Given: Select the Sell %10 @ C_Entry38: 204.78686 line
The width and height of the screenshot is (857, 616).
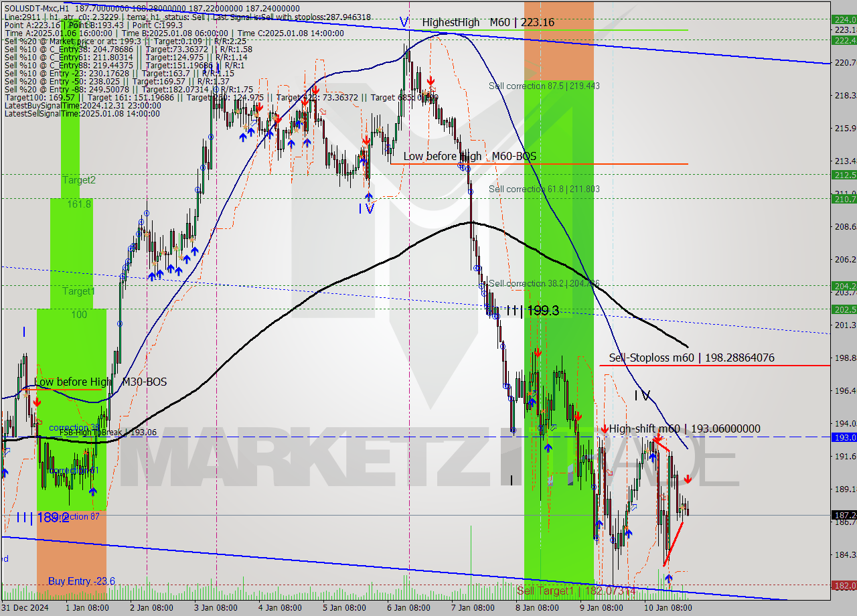Looking at the screenshot, I should click(x=128, y=49).
